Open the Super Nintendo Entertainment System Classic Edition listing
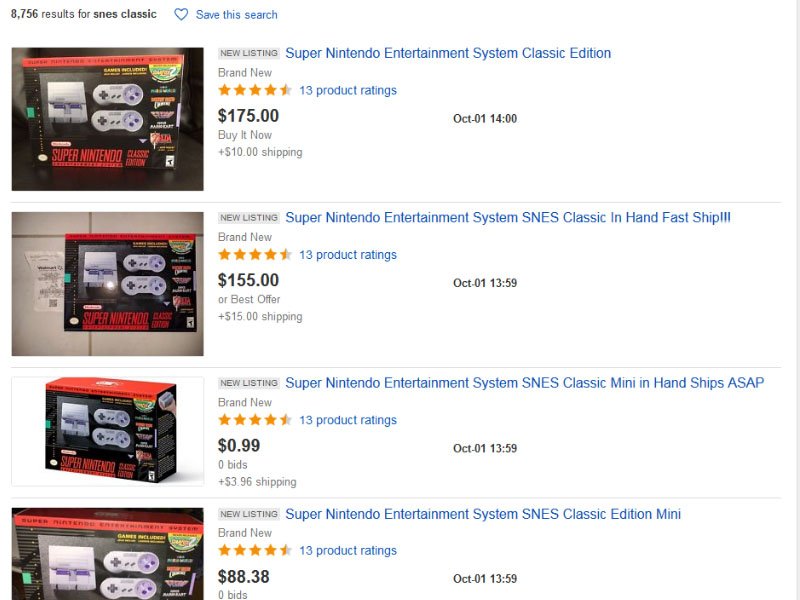Image resolution: width=800 pixels, height=600 pixels. [x=447, y=53]
